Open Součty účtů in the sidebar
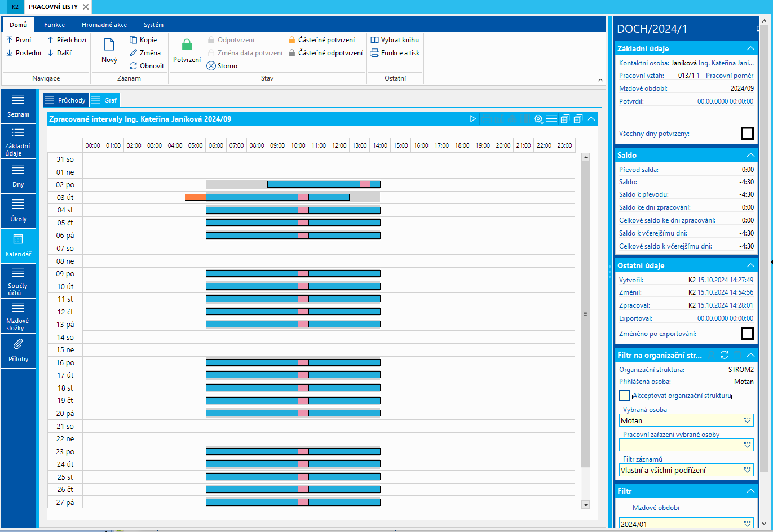Viewport: 773px width, 532px height. (x=18, y=281)
